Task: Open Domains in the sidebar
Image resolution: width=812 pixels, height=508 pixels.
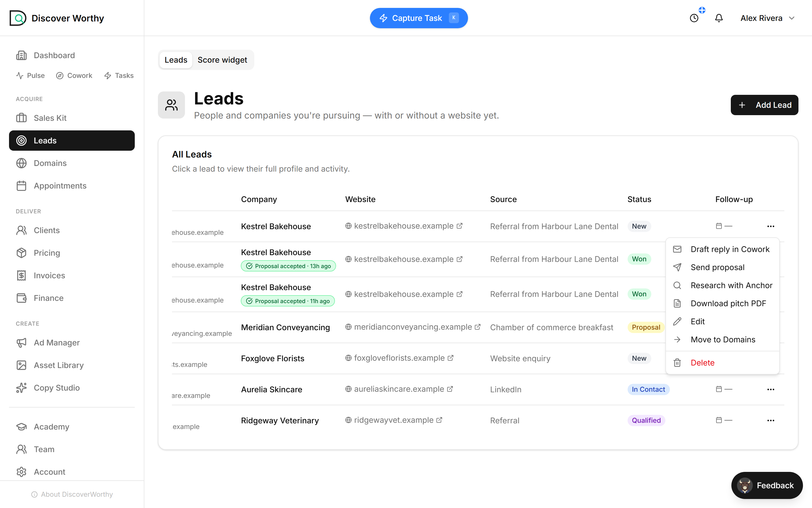Action: click(72, 163)
